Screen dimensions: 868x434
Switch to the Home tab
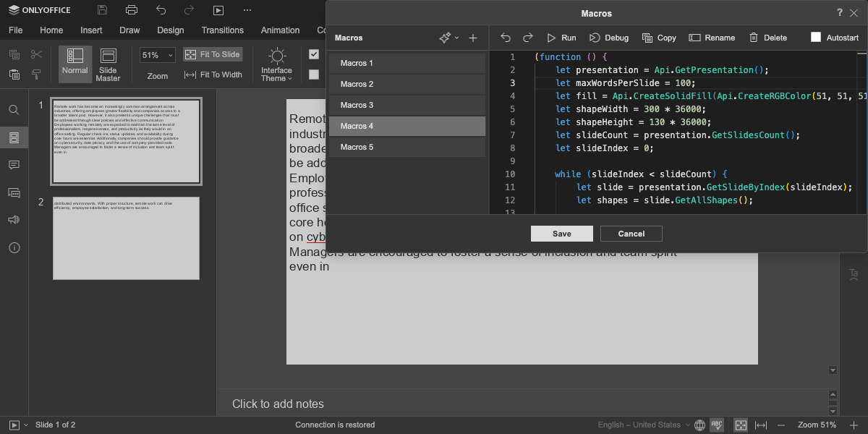51,30
